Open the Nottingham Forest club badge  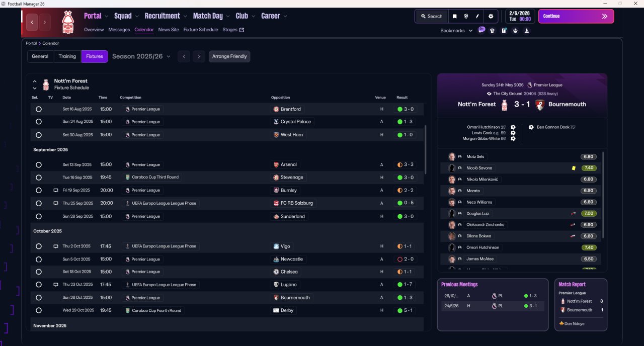[67, 23]
